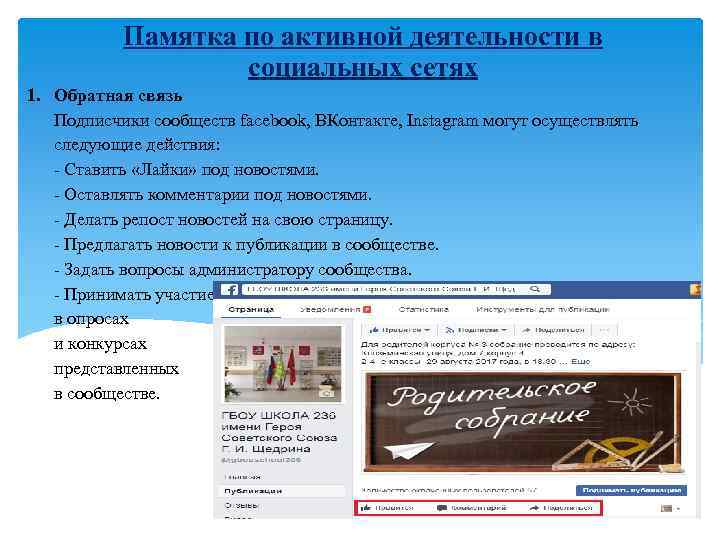Open the Статистика tab
Image resolution: width=720 pixels, height=540 pixels.
click(x=423, y=309)
